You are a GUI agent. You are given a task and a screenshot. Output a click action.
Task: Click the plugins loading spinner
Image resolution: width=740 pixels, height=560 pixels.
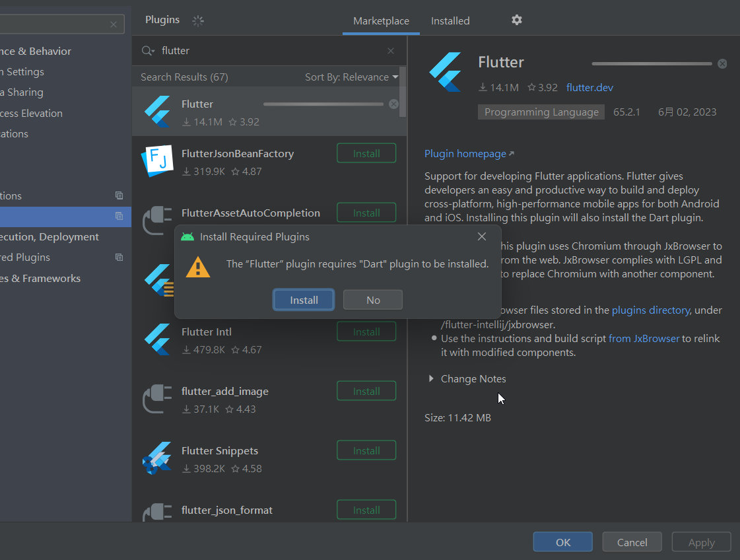click(198, 20)
